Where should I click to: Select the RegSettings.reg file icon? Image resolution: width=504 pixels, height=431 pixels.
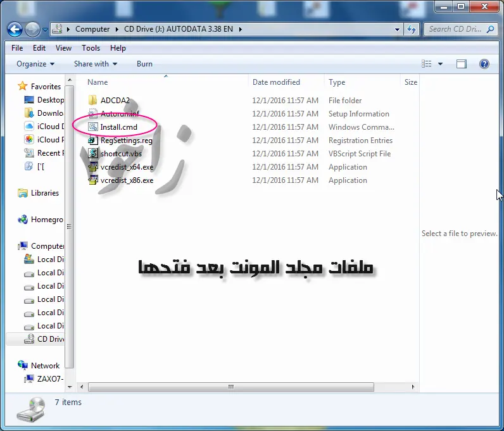(x=93, y=141)
